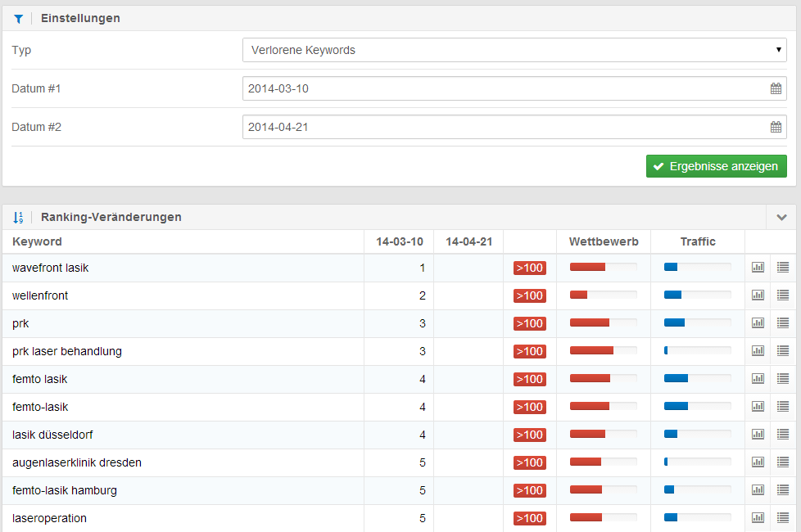This screenshot has height=532, width=801.
Task: Open list icon for wellenfront row
Action: coord(783,295)
